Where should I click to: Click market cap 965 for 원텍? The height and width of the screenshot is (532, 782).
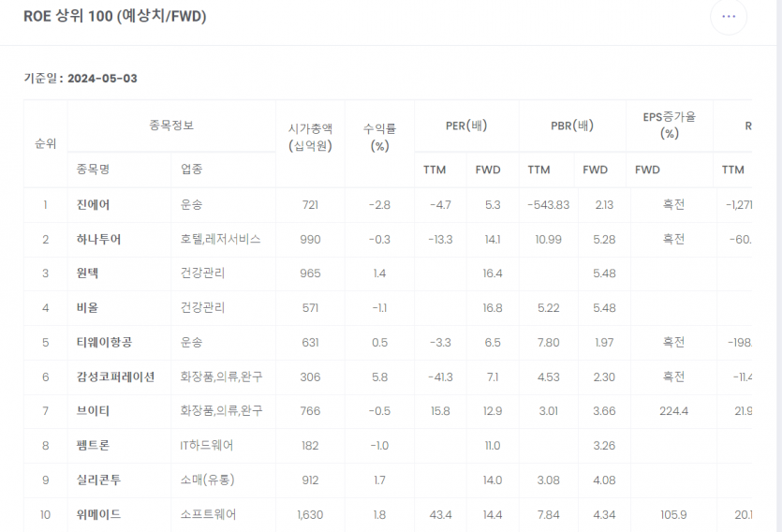310,273
